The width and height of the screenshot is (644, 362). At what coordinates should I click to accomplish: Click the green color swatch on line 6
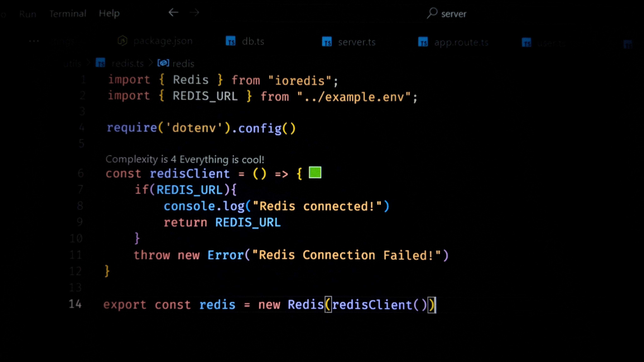point(315,172)
